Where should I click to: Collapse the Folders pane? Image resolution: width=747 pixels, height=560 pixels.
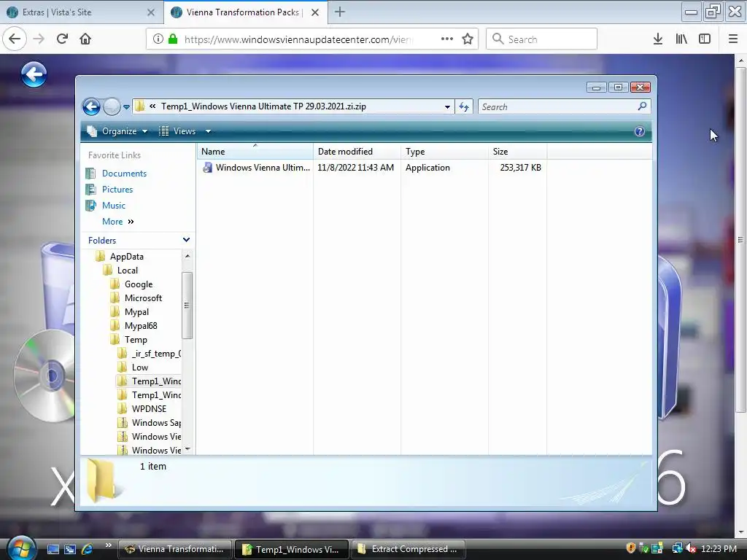pos(186,240)
